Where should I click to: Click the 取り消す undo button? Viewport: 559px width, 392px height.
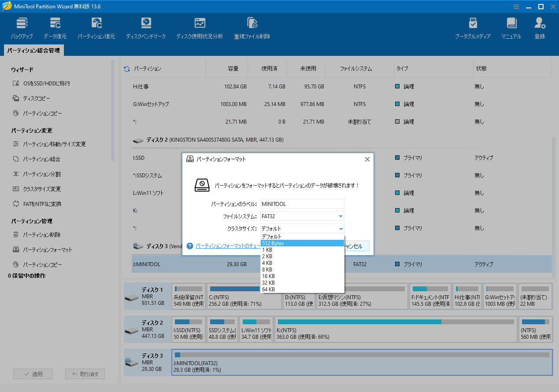point(85,374)
